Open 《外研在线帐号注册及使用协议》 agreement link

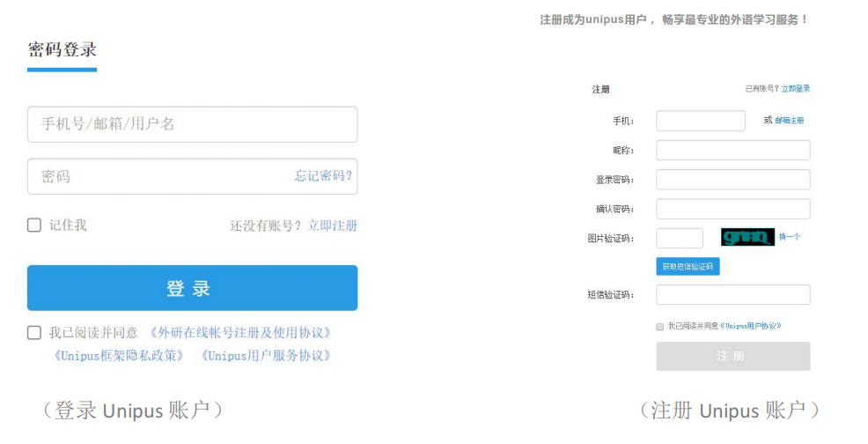pos(239,333)
